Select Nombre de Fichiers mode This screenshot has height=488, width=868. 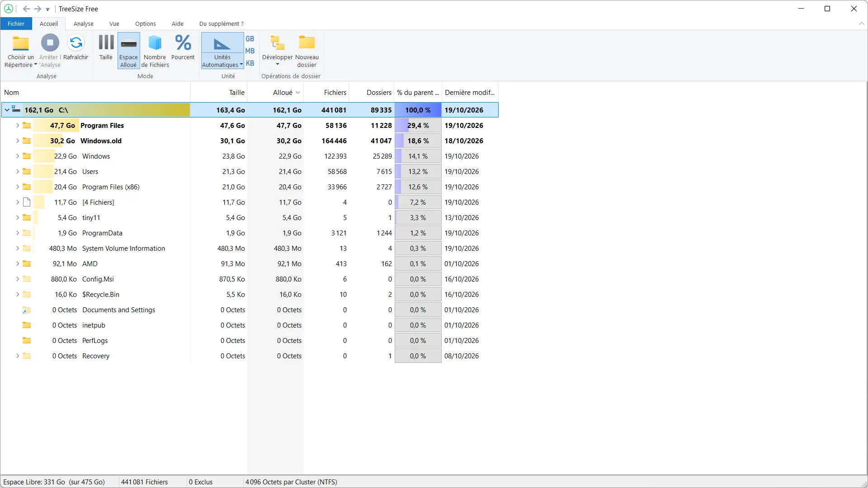coord(155,51)
